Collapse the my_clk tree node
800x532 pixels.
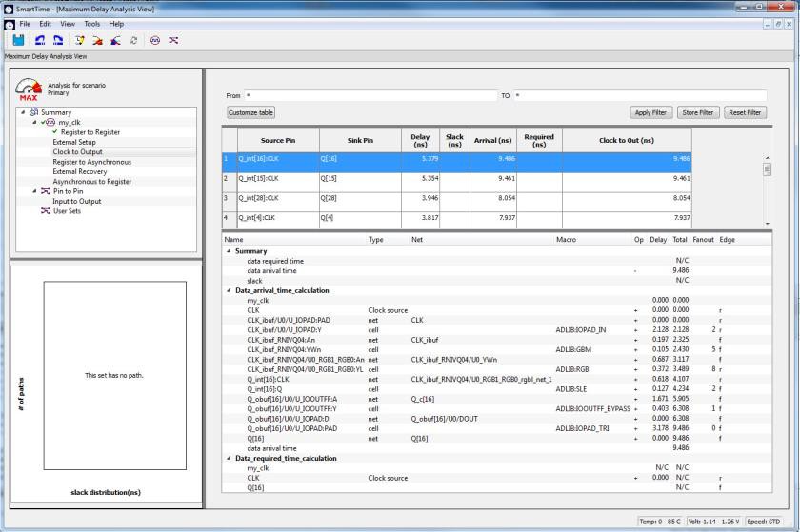click(x=34, y=122)
